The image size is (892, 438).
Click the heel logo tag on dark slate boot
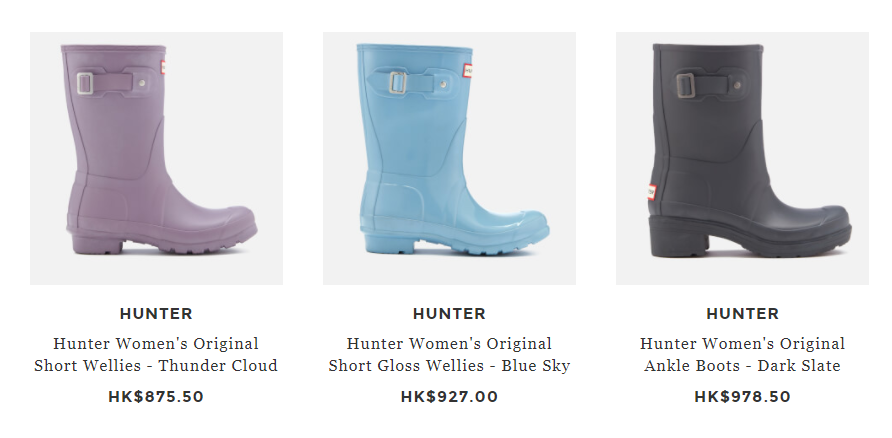pos(651,192)
